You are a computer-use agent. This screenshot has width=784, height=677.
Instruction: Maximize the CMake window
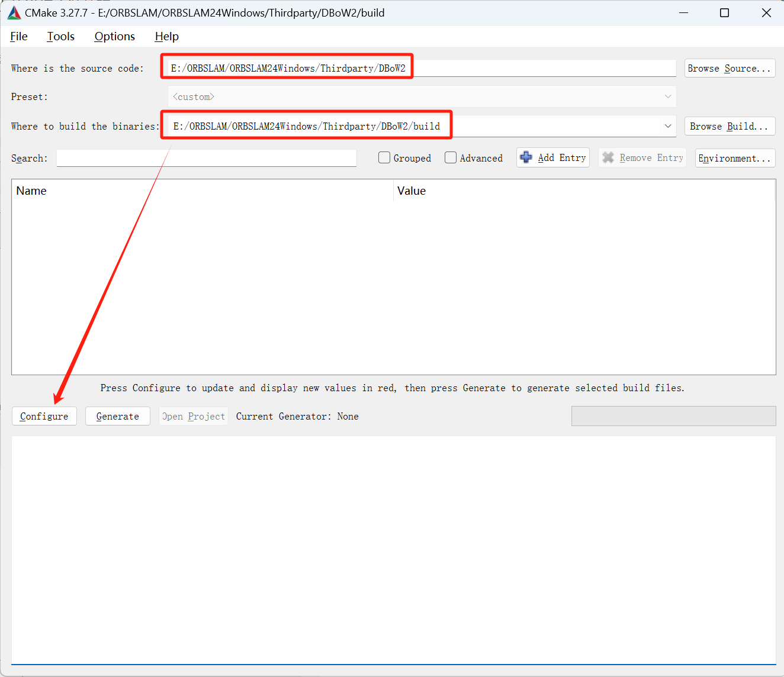tap(724, 13)
